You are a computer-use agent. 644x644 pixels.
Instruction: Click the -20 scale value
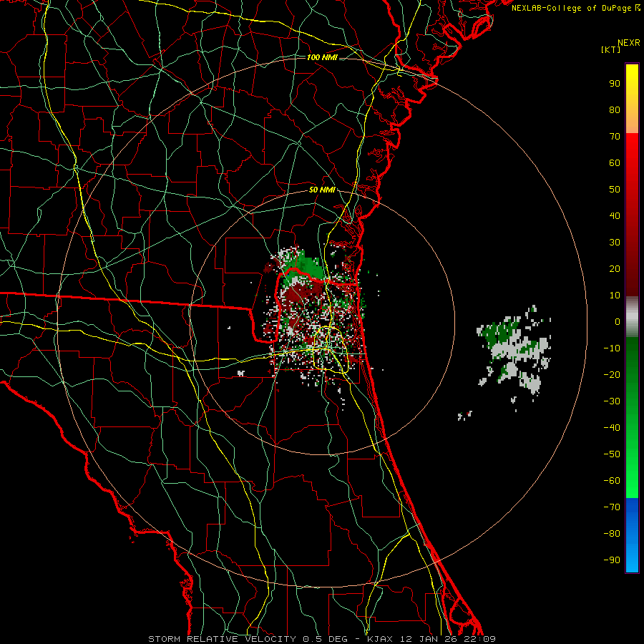612,374
